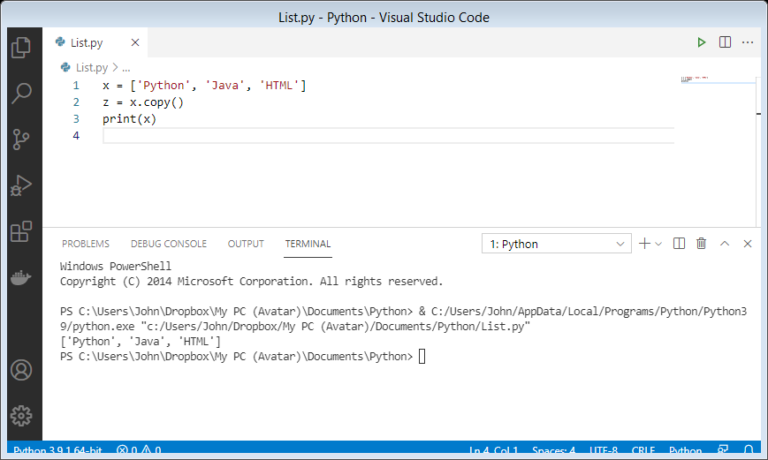Click the Python 3.9.1 64-bit interpreter status
768x460 pixels.
[x=57, y=450]
